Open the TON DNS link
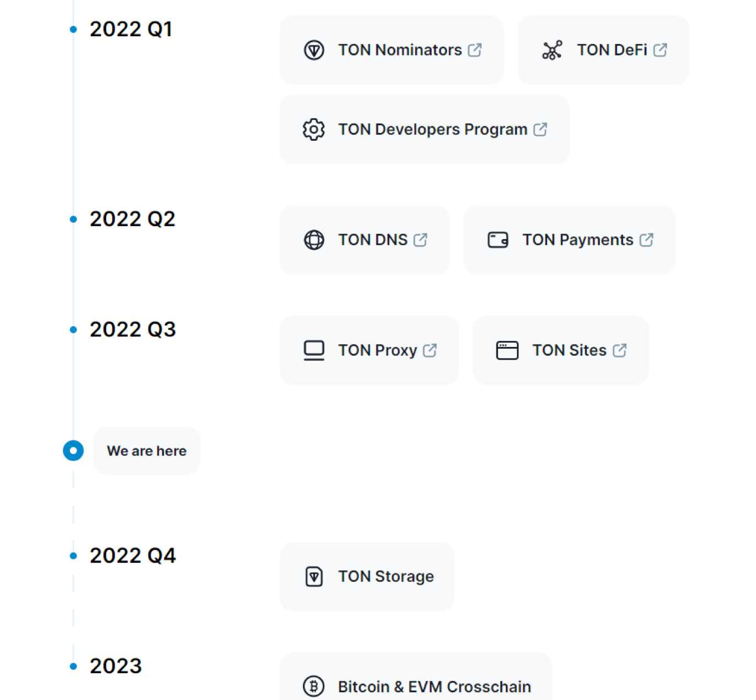 click(x=365, y=240)
